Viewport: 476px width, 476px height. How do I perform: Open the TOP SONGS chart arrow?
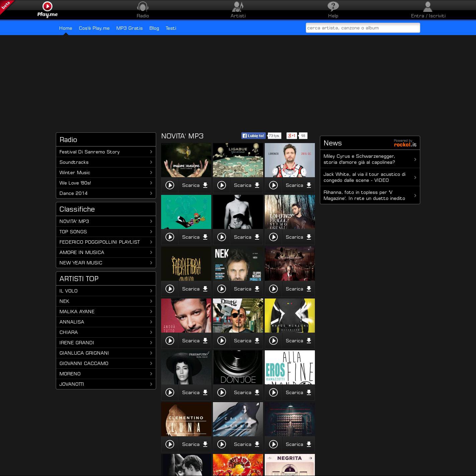(x=151, y=232)
